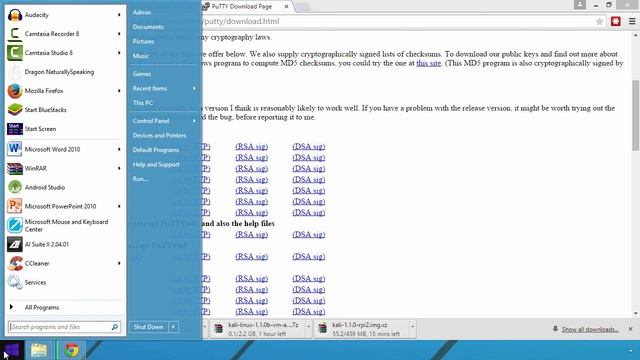Click the kali-1.1.0-rpi2.img.xz download file icon

click(323, 329)
